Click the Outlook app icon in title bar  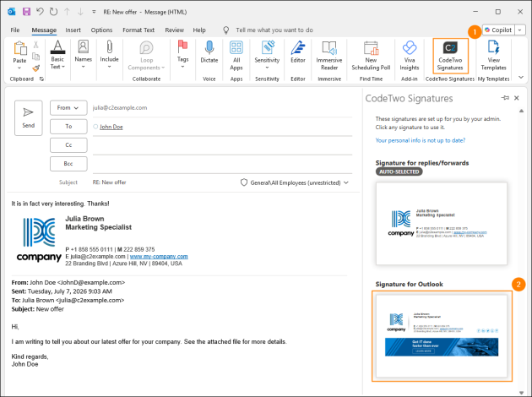tap(12, 12)
